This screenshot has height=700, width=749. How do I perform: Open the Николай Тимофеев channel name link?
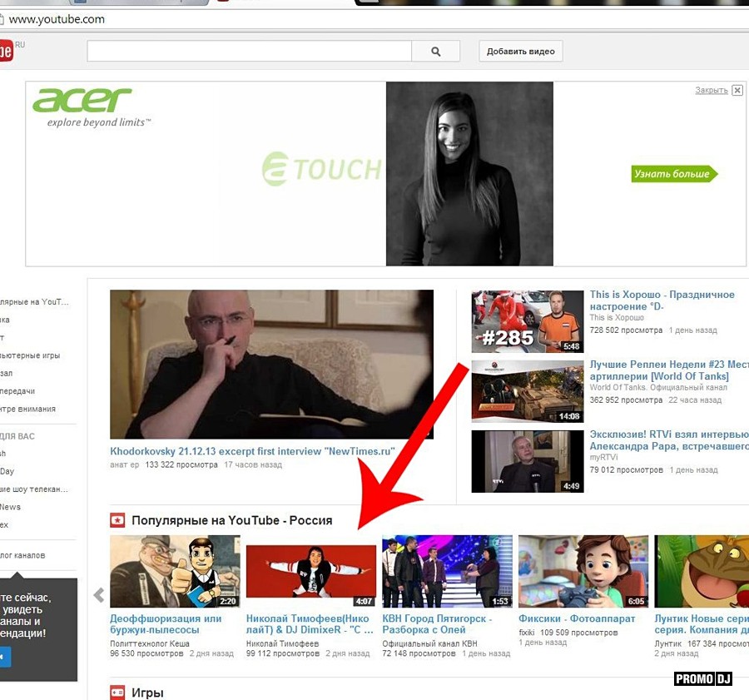(282, 643)
